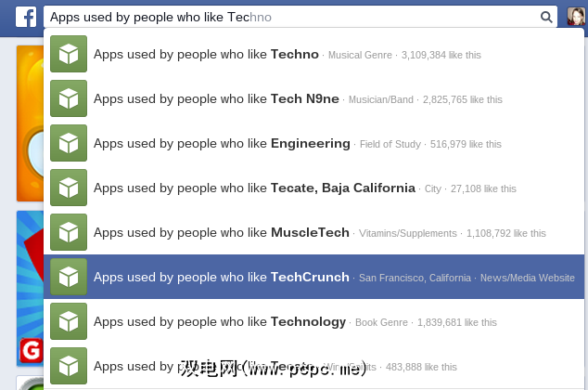Click the red G app thumbnail at left
Screen dimensions: 588x390
[29, 350]
